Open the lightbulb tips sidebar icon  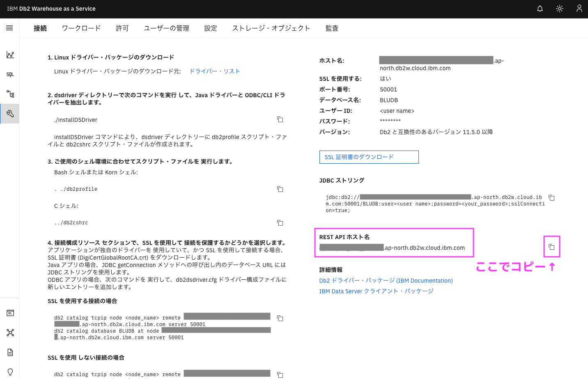[x=10, y=372]
